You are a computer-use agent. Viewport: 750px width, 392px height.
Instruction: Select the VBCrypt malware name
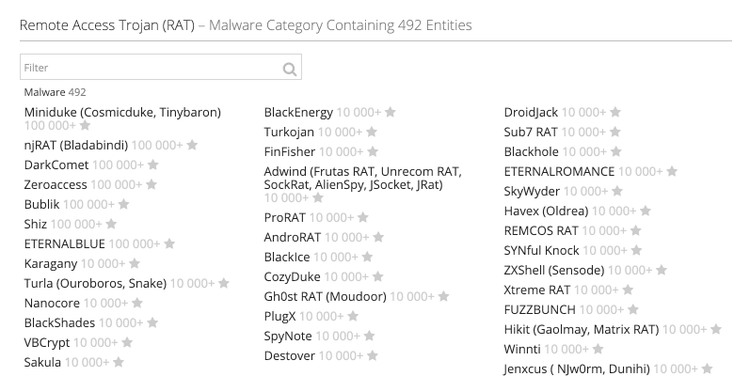(47, 343)
